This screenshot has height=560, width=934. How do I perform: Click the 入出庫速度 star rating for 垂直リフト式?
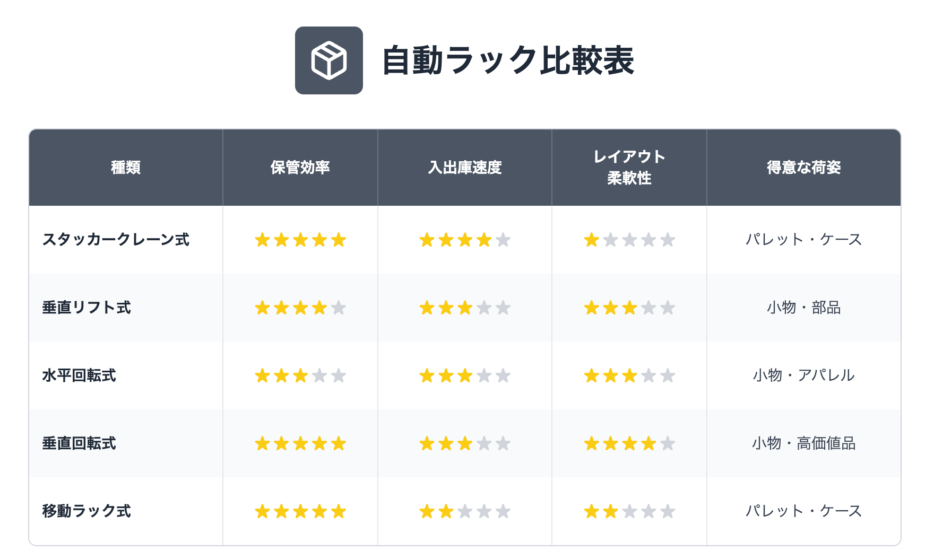tap(465, 308)
